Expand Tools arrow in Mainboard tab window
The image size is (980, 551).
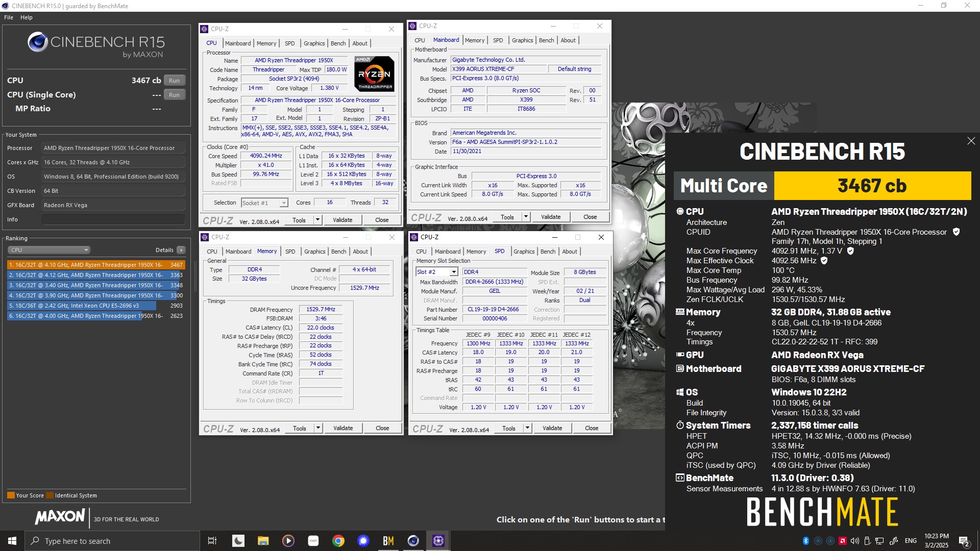click(526, 217)
